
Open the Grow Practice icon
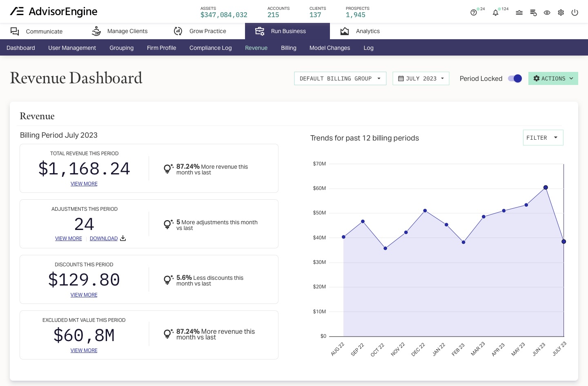pyautogui.click(x=178, y=31)
